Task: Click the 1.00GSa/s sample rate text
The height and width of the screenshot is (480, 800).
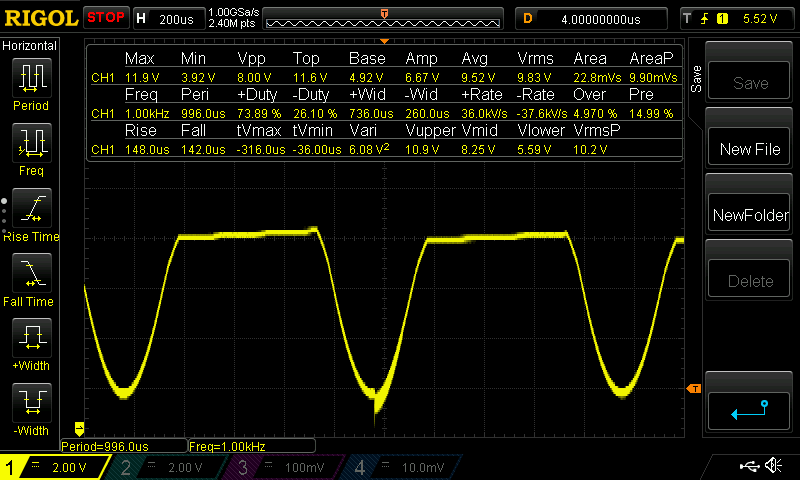Action: (234, 12)
